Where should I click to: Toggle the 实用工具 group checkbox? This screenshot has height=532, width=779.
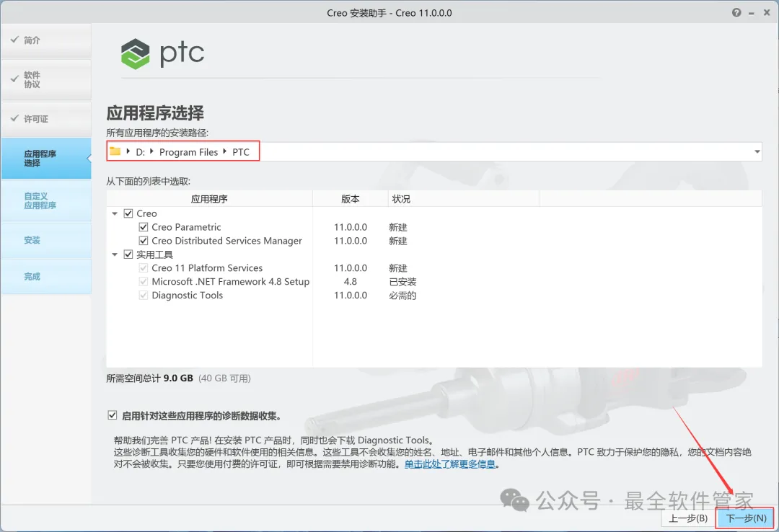128,254
